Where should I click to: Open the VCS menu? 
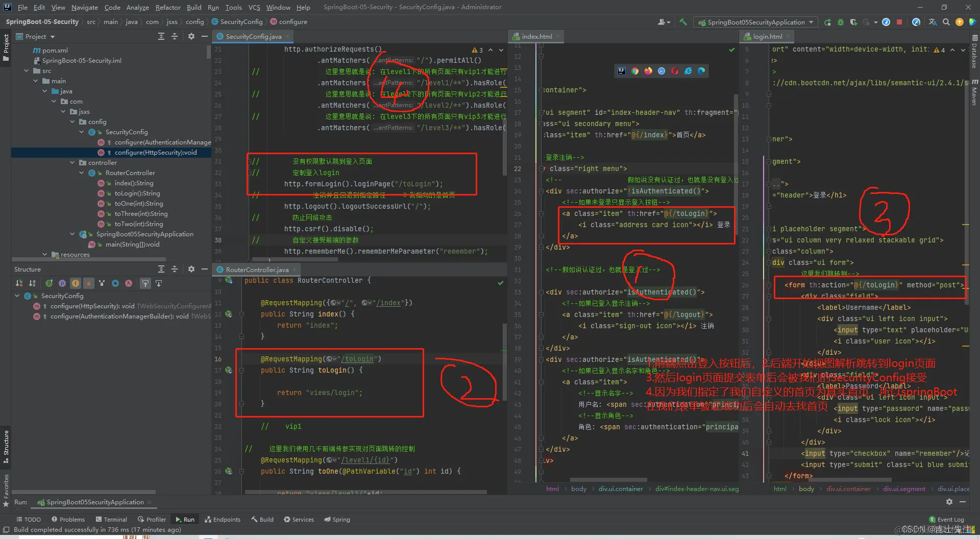coord(254,7)
